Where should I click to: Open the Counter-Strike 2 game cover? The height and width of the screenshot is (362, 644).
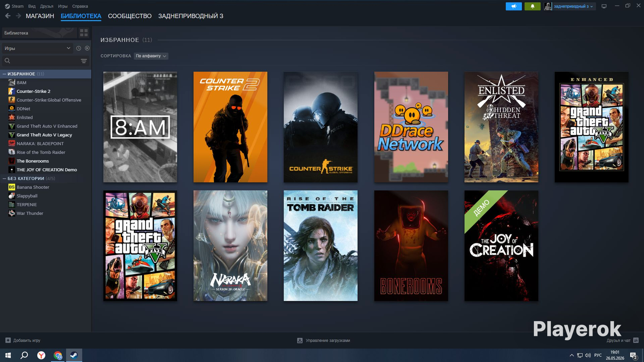click(230, 127)
